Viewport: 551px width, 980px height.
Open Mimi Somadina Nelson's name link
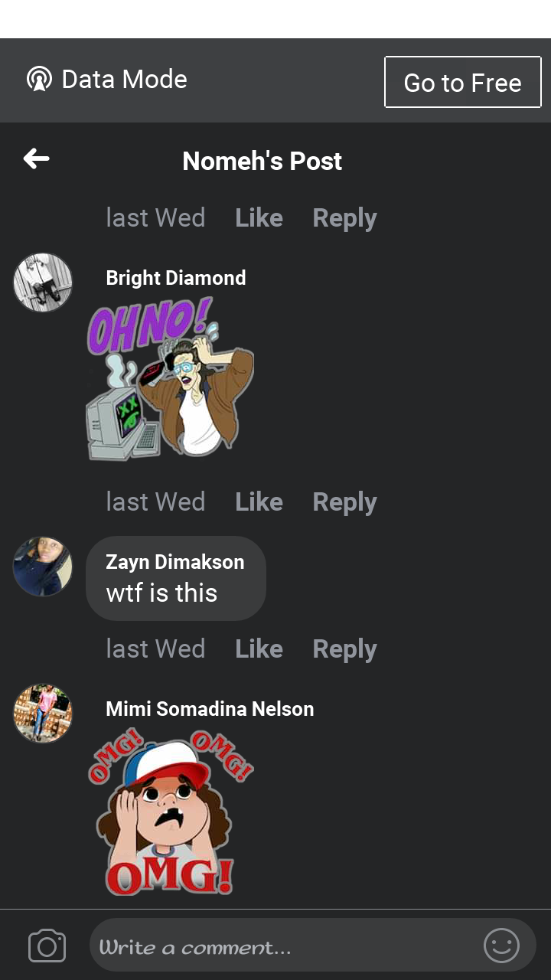point(210,709)
